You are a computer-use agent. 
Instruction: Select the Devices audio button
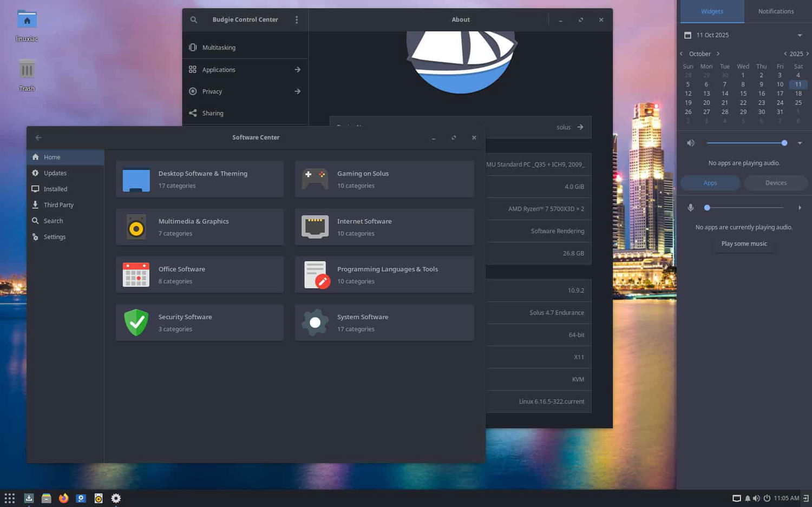point(776,183)
